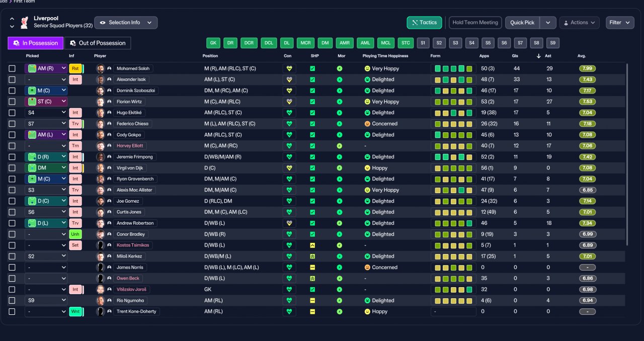Open Florian Wirtz's ST (C) picked dropdown
The image size is (644, 341).
[46, 102]
